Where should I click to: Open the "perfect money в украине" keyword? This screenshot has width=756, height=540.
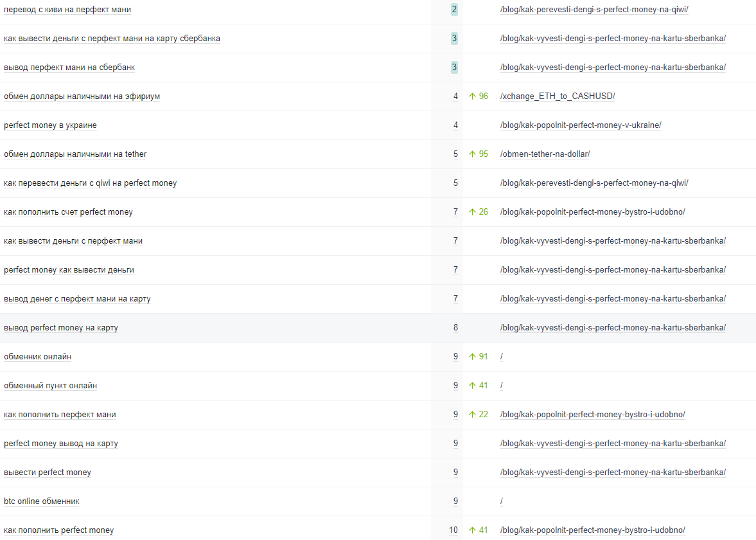[50, 125]
